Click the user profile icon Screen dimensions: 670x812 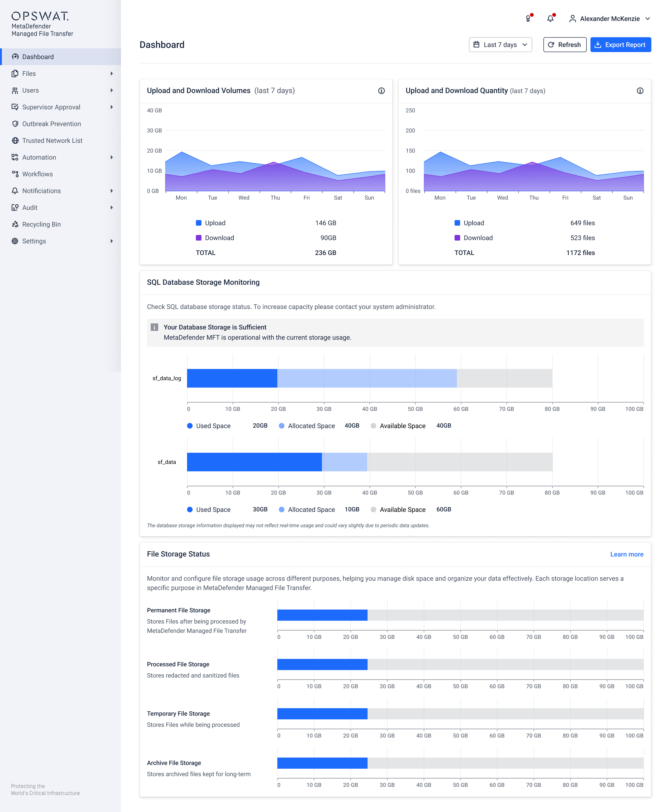coord(572,18)
